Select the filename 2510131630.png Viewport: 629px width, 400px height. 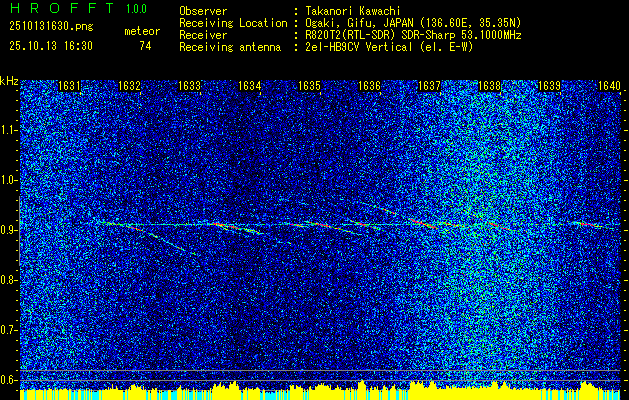pos(51,27)
